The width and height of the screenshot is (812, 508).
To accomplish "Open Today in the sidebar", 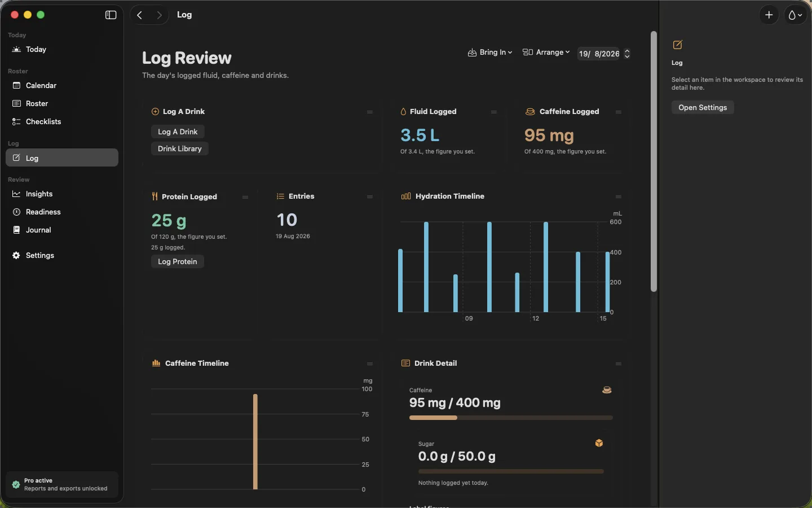I will click(62, 50).
